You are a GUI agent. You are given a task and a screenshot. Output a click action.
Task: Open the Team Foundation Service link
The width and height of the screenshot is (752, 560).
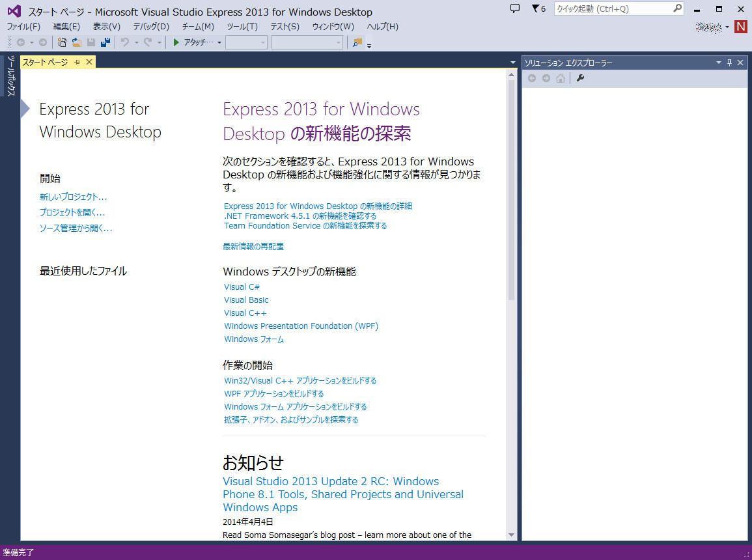(x=305, y=225)
